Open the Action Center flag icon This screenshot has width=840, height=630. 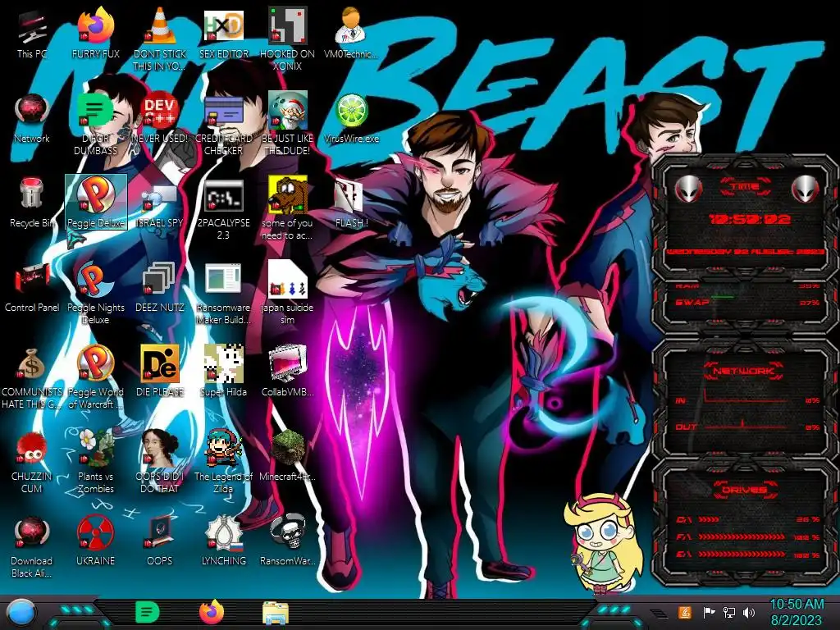[x=709, y=612]
